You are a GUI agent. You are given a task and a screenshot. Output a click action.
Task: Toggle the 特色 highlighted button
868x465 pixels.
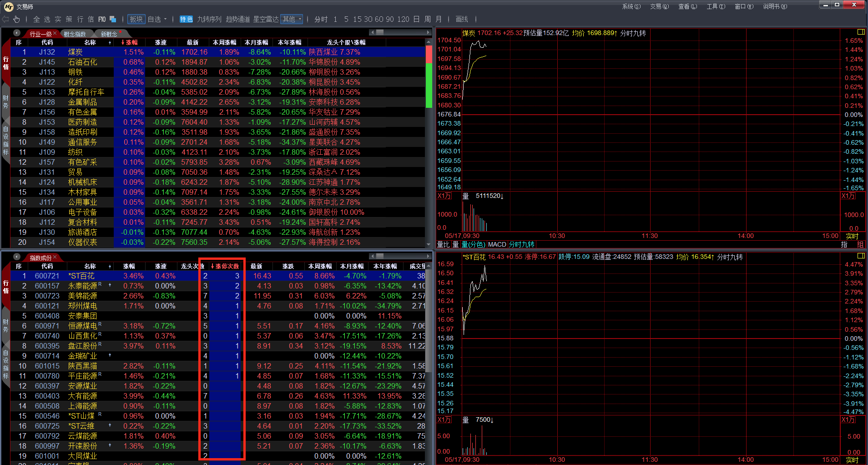tap(186, 19)
